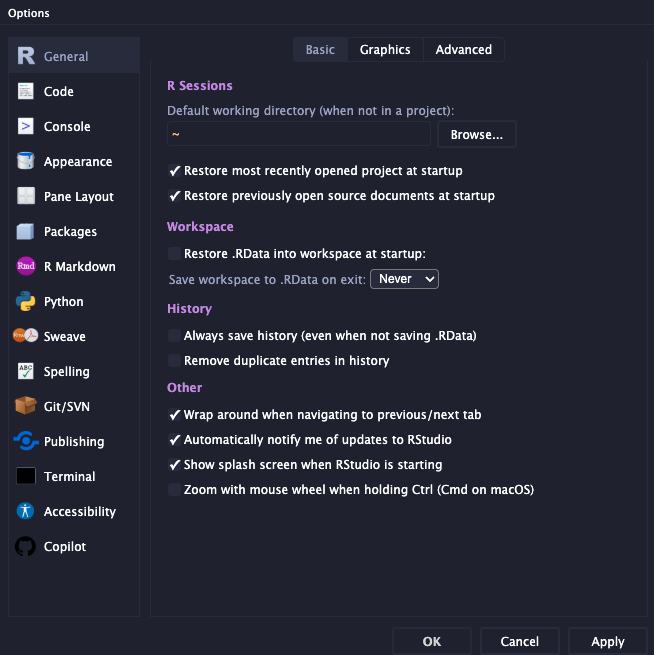Open Publishing settings icon

pyautogui.click(x=26, y=442)
